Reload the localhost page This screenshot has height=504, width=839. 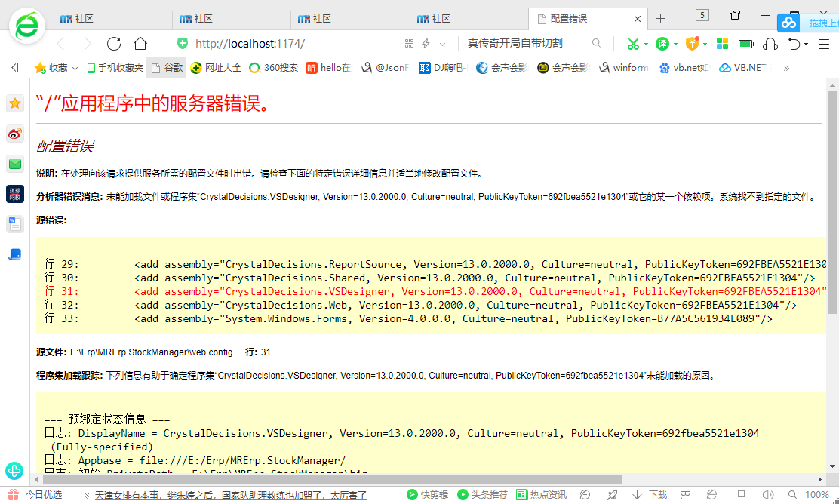[x=113, y=44]
